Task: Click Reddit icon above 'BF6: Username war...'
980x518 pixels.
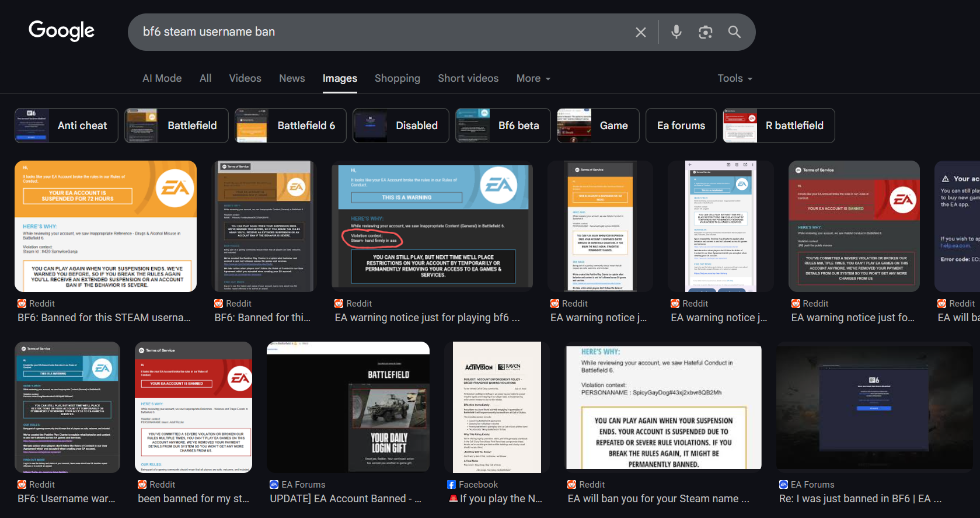Action: pos(22,485)
